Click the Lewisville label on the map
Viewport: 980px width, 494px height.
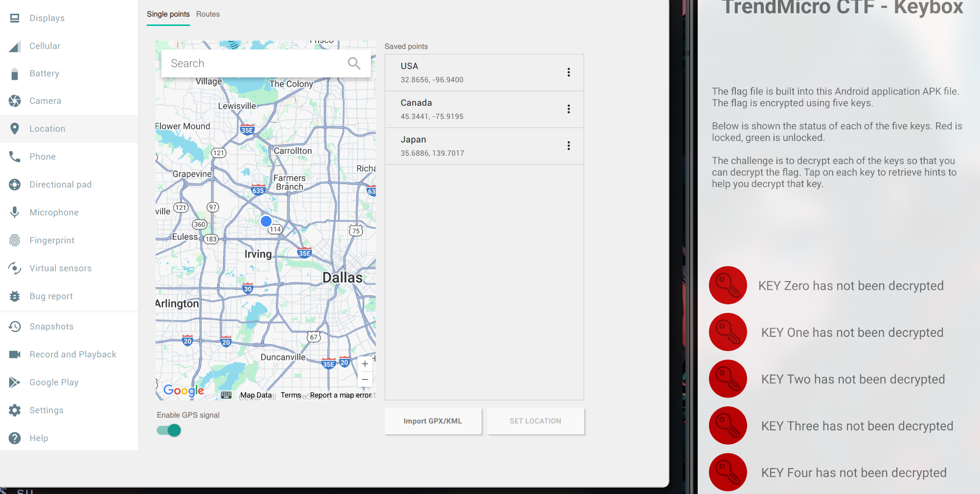pyautogui.click(x=237, y=106)
